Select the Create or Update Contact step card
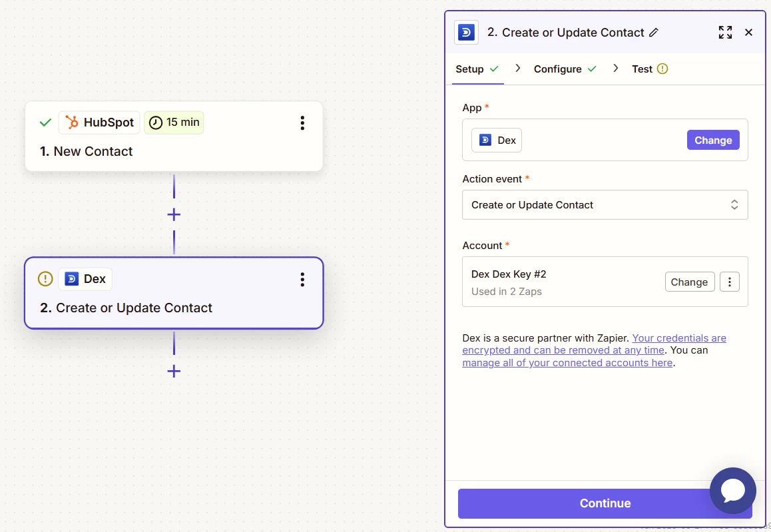Image resolution: width=771 pixels, height=532 pixels. coord(174,293)
